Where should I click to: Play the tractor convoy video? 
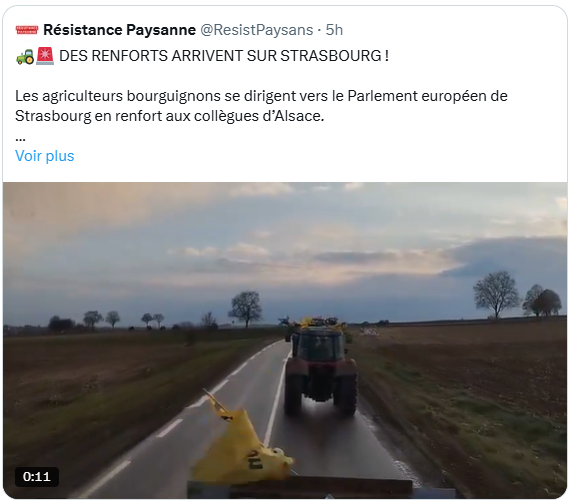pyautogui.click(x=285, y=340)
